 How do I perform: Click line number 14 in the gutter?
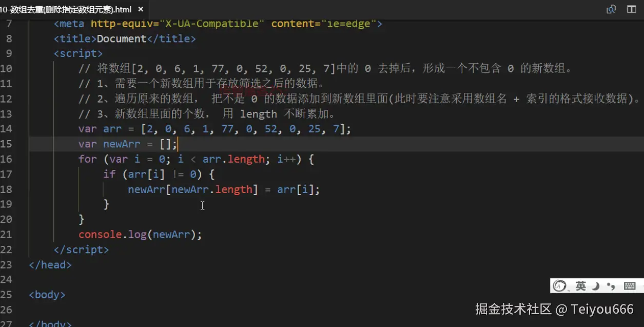(6, 129)
